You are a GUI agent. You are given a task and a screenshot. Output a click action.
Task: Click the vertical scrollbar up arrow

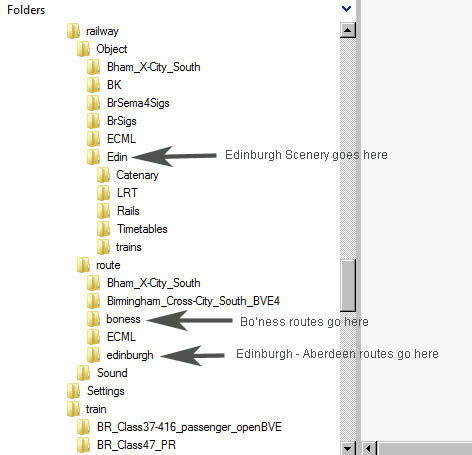348,30
